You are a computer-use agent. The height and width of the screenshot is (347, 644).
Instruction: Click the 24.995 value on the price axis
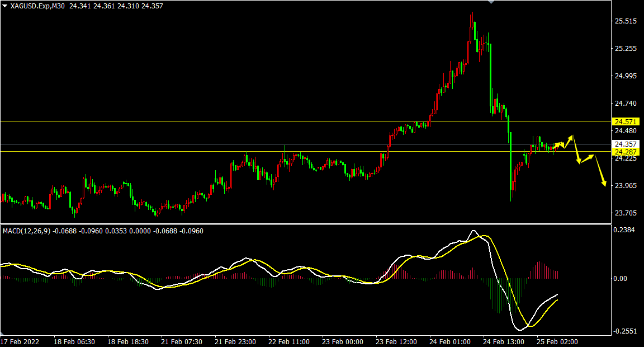(x=626, y=76)
